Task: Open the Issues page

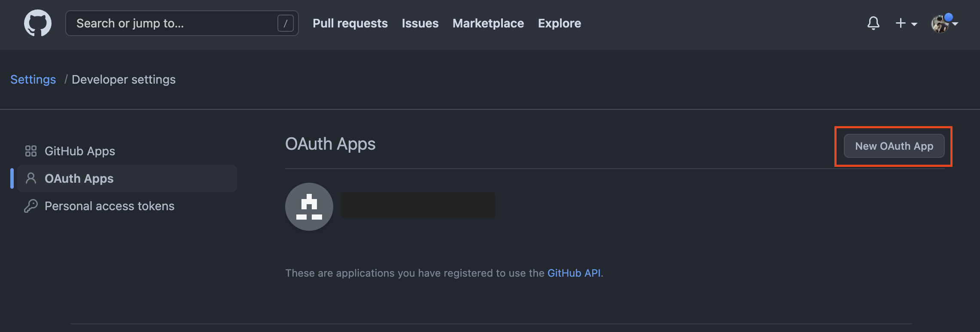Action: pyautogui.click(x=420, y=23)
